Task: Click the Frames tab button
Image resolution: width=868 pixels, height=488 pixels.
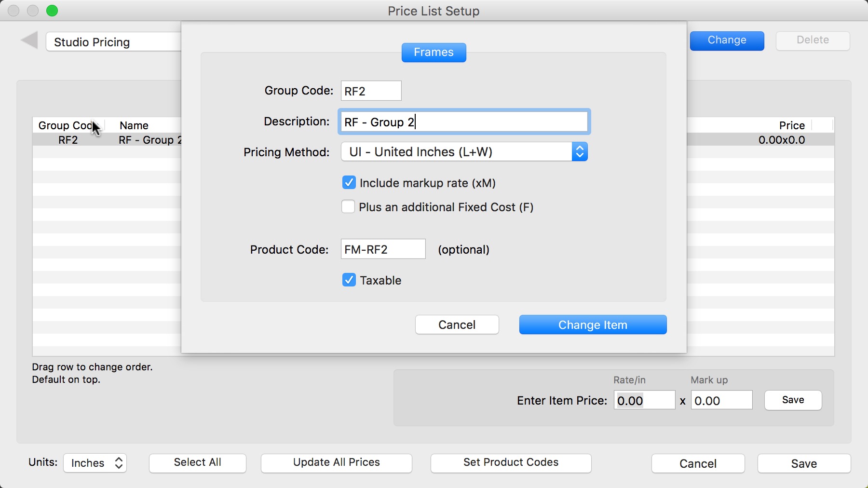Action: (x=434, y=52)
